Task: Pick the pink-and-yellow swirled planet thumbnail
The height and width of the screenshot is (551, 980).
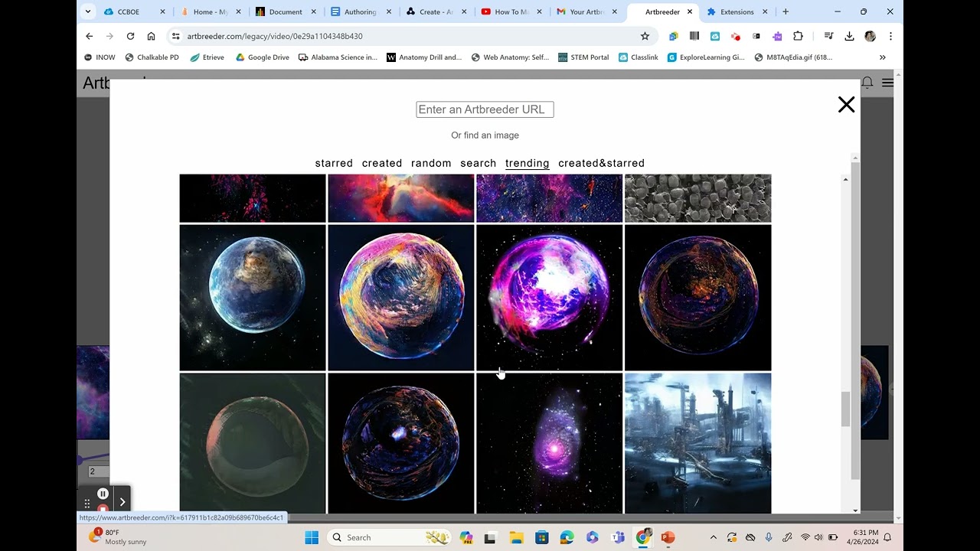Action: pos(401,298)
